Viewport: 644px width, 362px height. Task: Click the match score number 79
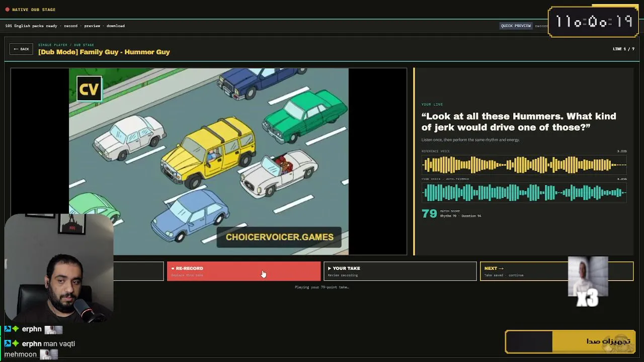[429, 213]
